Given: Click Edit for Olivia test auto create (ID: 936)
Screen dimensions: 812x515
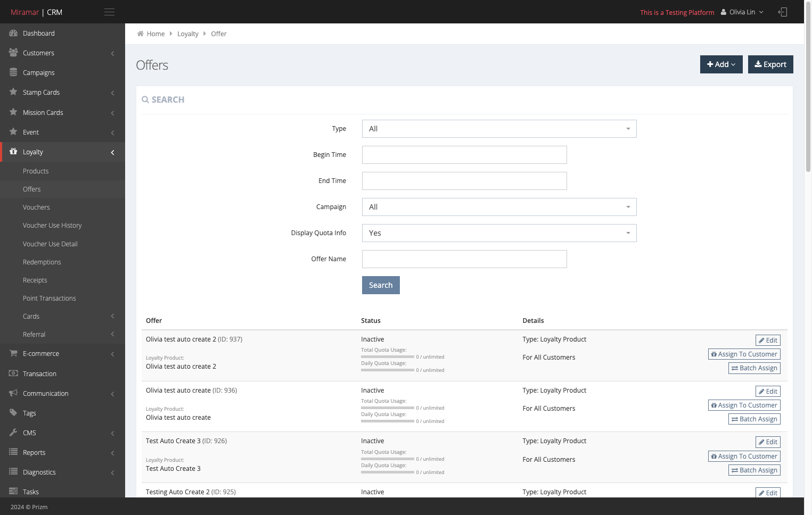Looking at the screenshot, I should [x=768, y=392].
